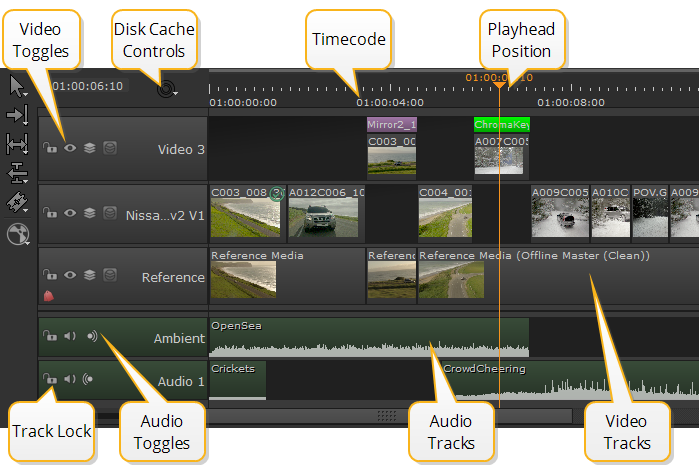Click the Video 3 track disk icon
Viewport: 699px width, 475px height.
tap(110, 149)
